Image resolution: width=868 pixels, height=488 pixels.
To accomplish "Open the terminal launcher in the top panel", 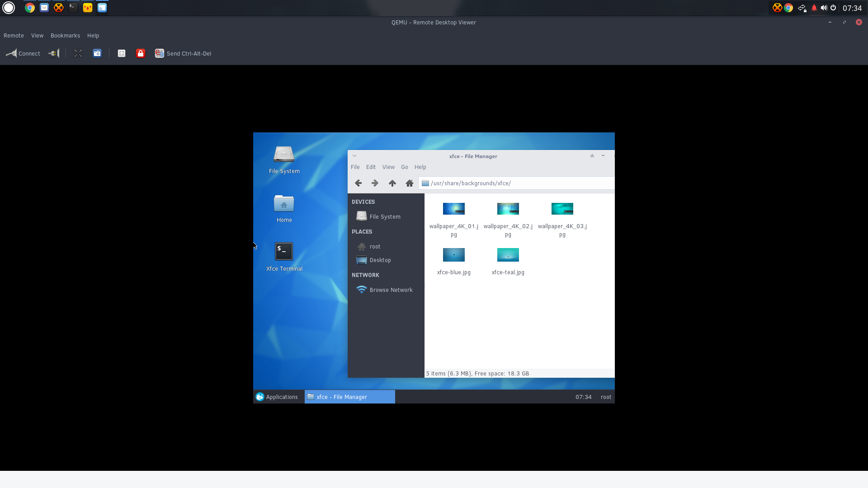I will pyautogui.click(x=73, y=8).
